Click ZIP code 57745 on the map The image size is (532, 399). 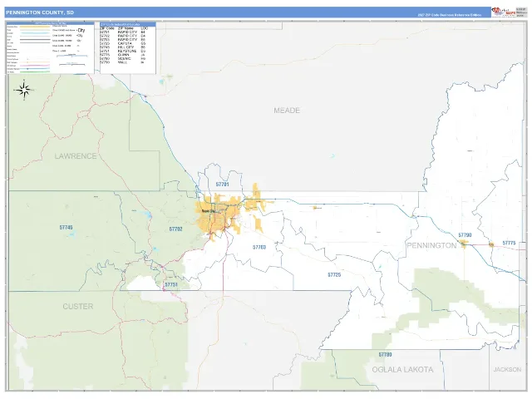[x=66, y=227]
